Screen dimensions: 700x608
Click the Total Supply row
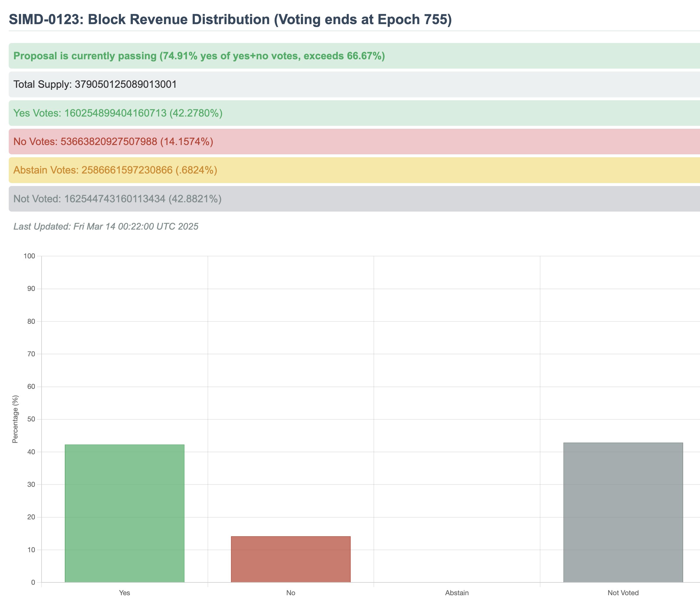[95, 85]
